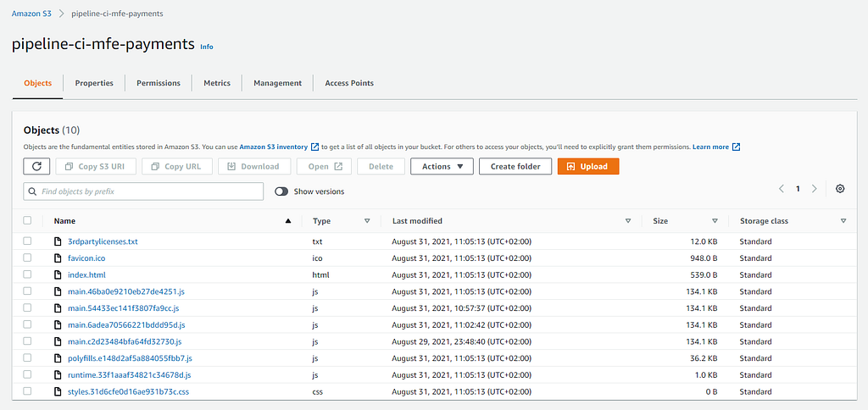
Task: Click the Name column sort arrow
Action: 288,221
